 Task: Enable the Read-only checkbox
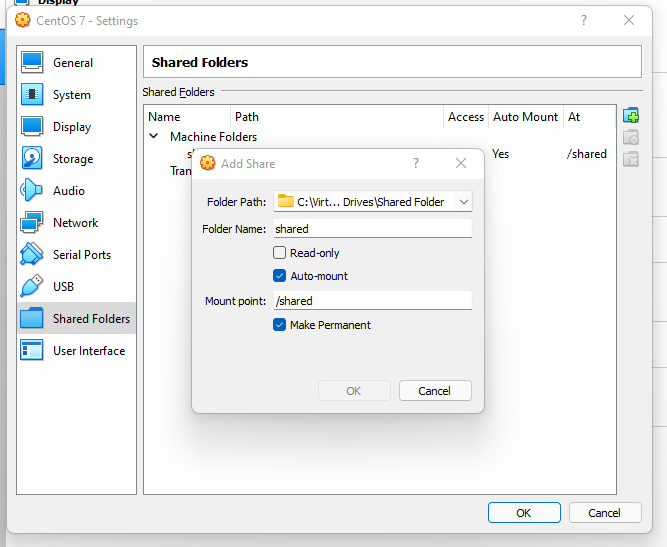coord(280,253)
